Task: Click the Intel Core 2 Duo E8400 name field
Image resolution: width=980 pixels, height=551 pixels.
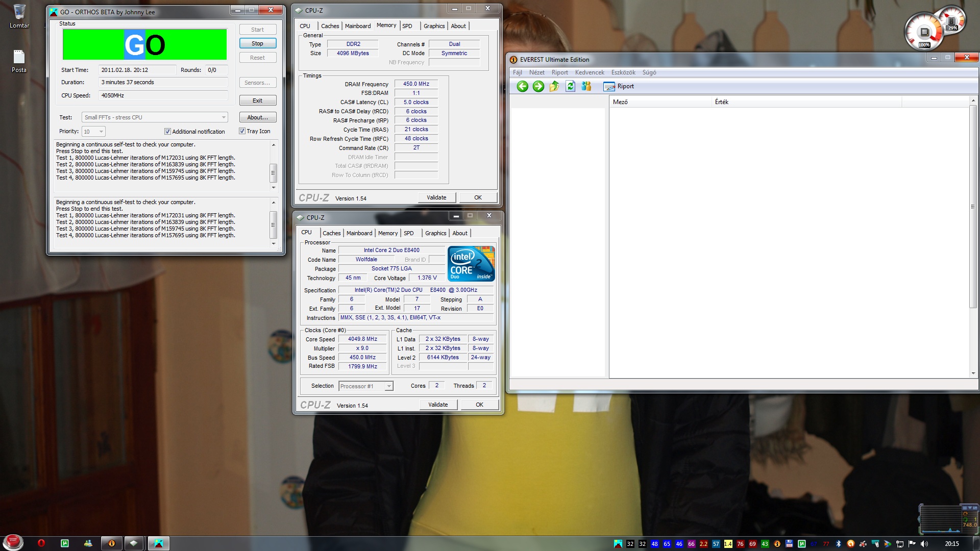Action: pos(391,251)
